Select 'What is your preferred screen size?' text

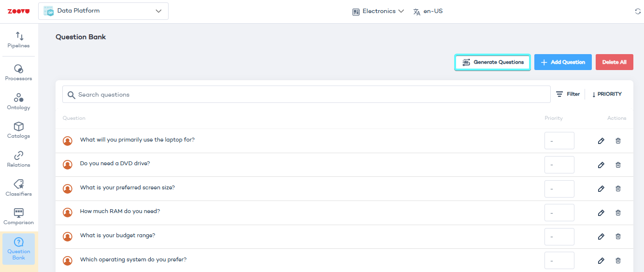[x=128, y=187]
